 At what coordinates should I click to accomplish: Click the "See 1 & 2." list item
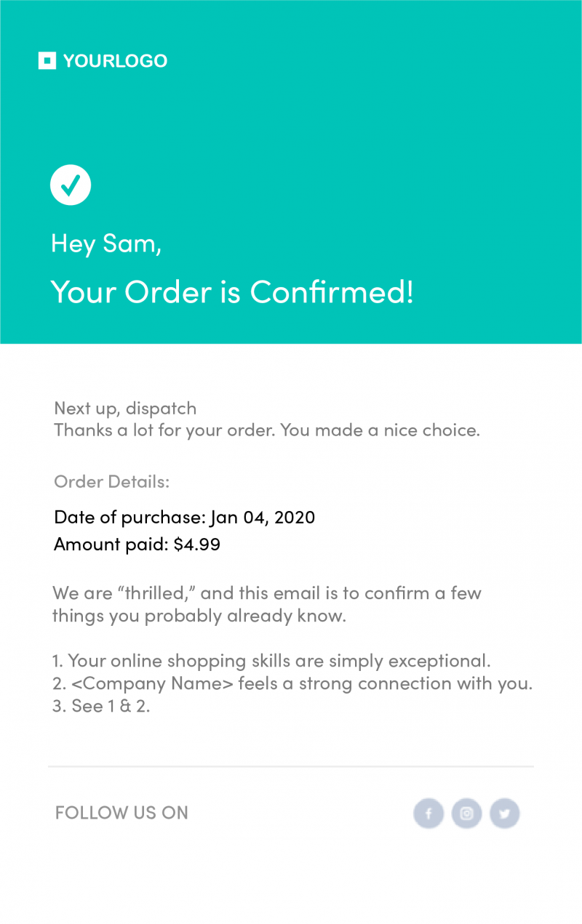pos(101,706)
